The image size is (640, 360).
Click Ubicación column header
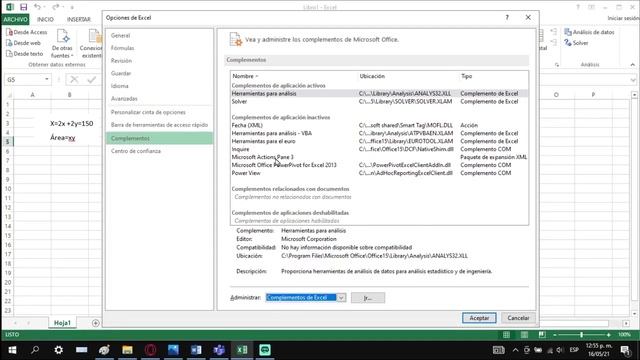(372, 76)
